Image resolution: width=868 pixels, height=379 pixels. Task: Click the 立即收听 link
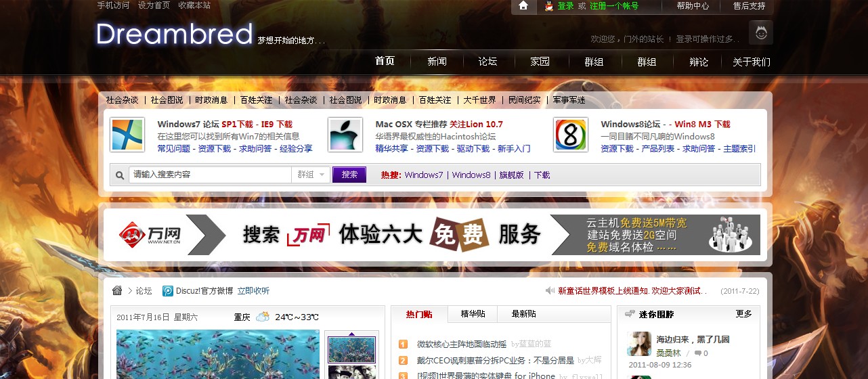(253, 291)
